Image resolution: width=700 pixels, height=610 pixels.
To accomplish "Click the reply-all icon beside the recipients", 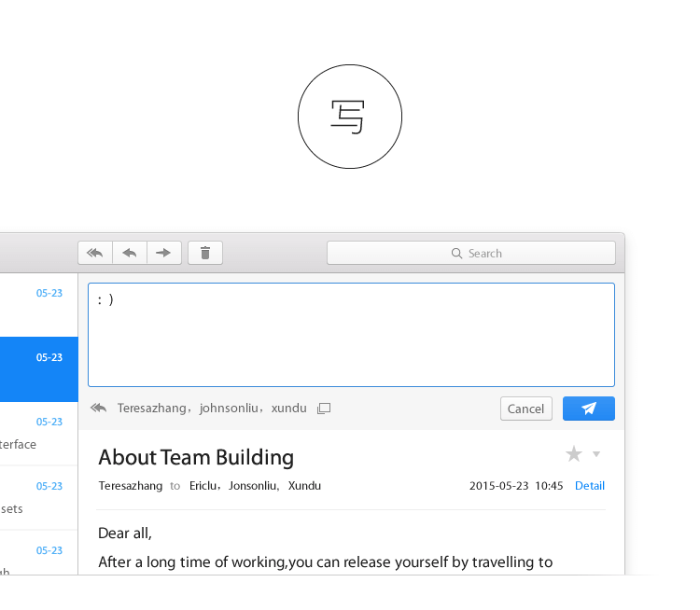I will pos(98,409).
